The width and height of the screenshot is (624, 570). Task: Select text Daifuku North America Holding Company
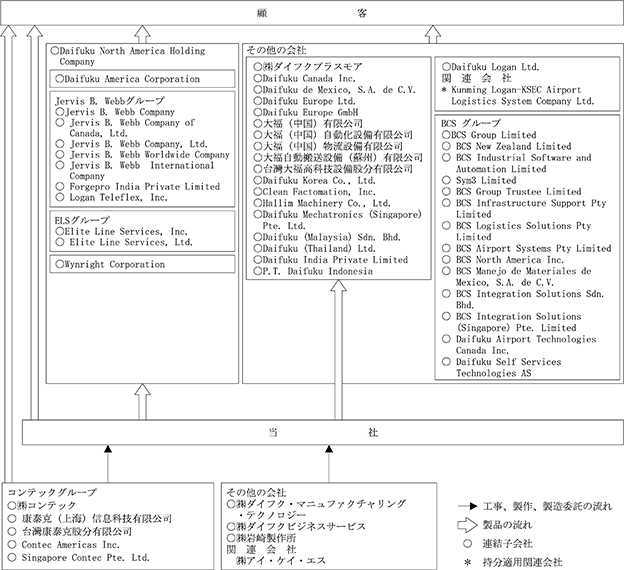point(132,56)
